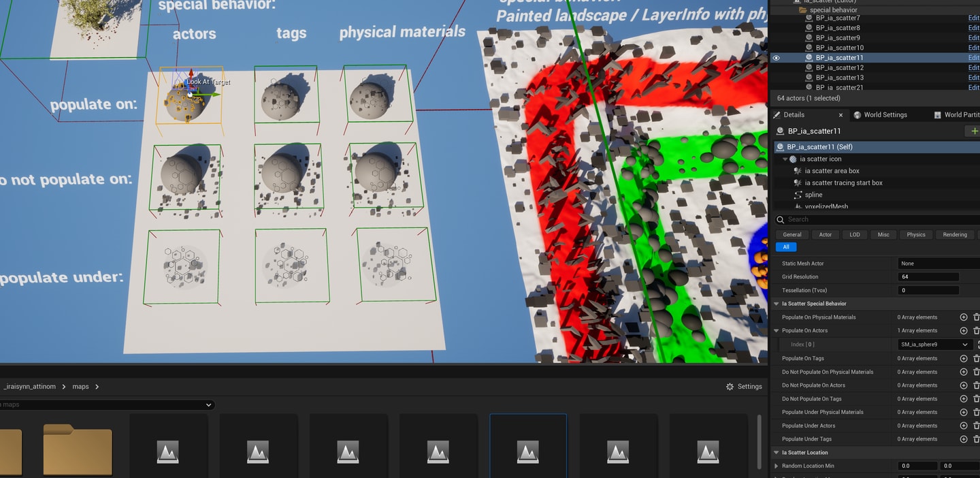Collapse the Populate On Actors array
The image size is (980, 478).
point(777,331)
